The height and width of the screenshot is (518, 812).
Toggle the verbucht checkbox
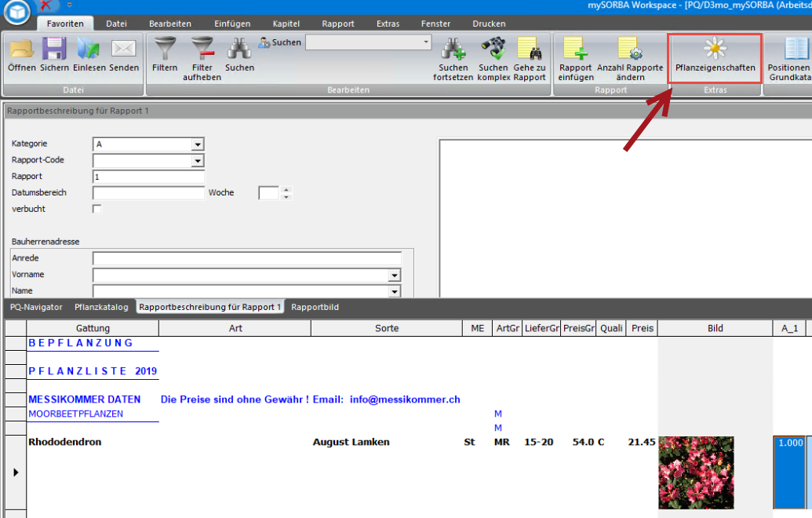[x=97, y=209]
